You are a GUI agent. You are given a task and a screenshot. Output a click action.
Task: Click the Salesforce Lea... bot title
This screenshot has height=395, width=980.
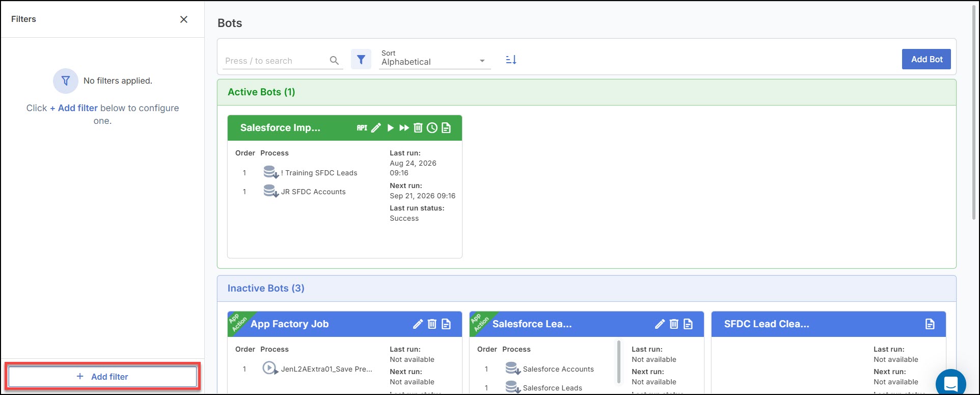coord(532,324)
